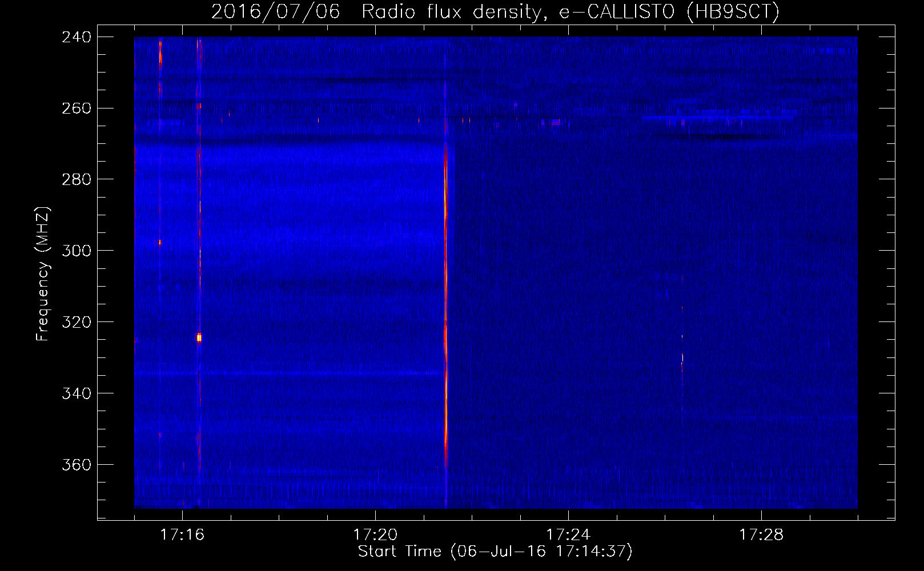Click the 'Start Time (06-Jul-16 17:14:37)' label
924x571 pixels.
tap(495, 552)
